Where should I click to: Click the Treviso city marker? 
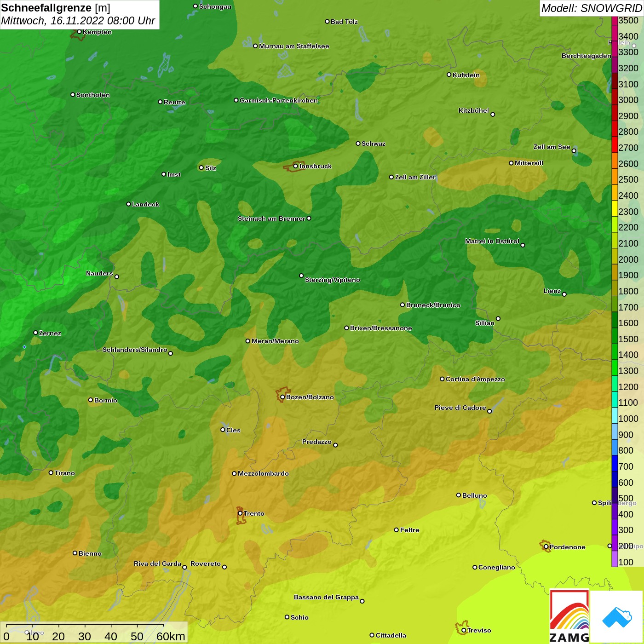(x=464, y=630)
